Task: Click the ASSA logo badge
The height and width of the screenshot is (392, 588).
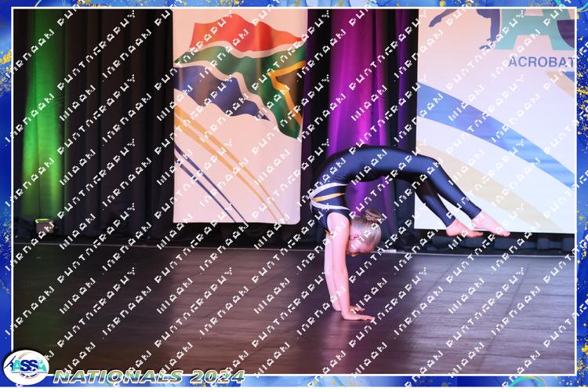Action: (x=26, y=367)
